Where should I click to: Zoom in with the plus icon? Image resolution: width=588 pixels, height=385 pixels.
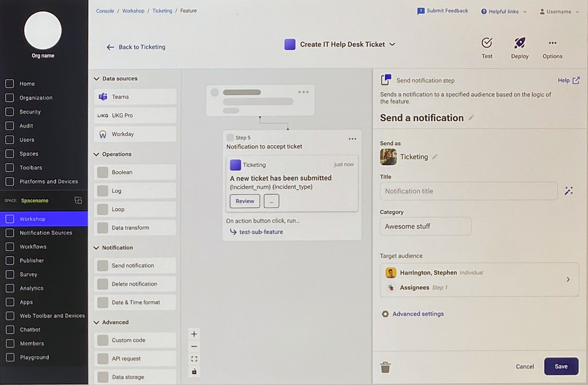(x=194, y=334)
